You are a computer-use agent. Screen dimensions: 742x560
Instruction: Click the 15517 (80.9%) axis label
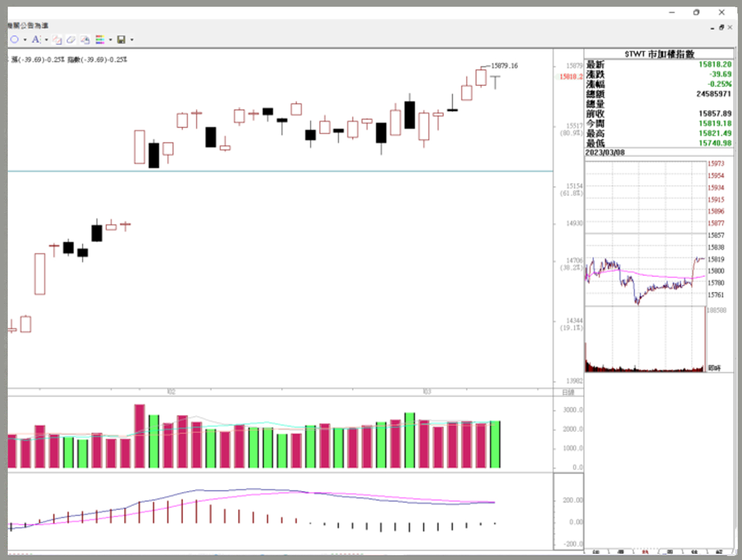[571, 129]
